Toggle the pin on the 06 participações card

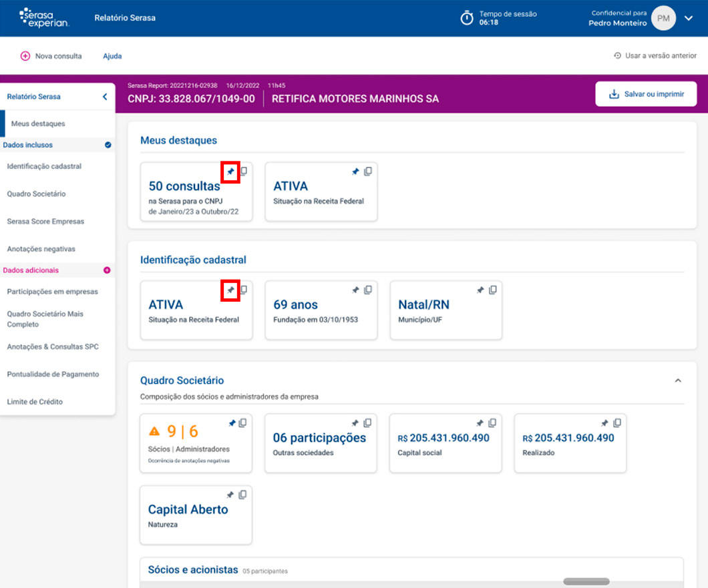pos(355,423)
